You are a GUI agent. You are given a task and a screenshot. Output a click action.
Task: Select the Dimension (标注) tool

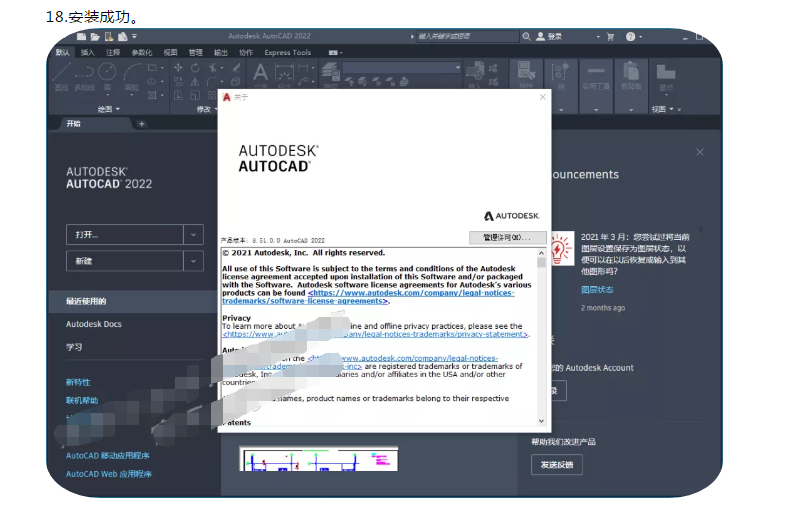(284, 73)
